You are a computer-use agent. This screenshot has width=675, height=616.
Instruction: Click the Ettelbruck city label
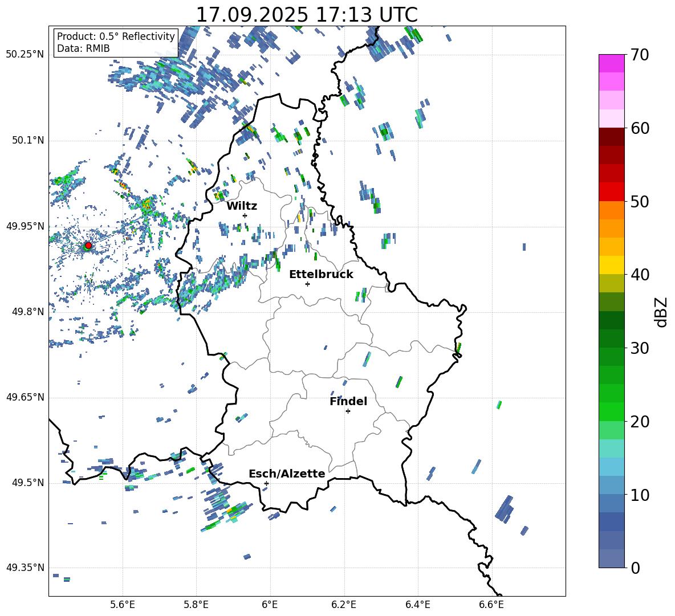click(321, 275)
